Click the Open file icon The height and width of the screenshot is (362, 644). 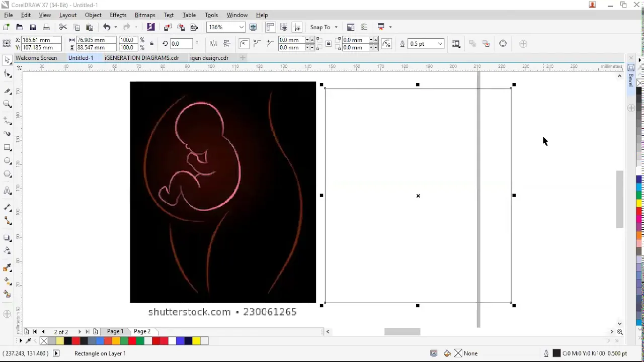coord(19,27)
